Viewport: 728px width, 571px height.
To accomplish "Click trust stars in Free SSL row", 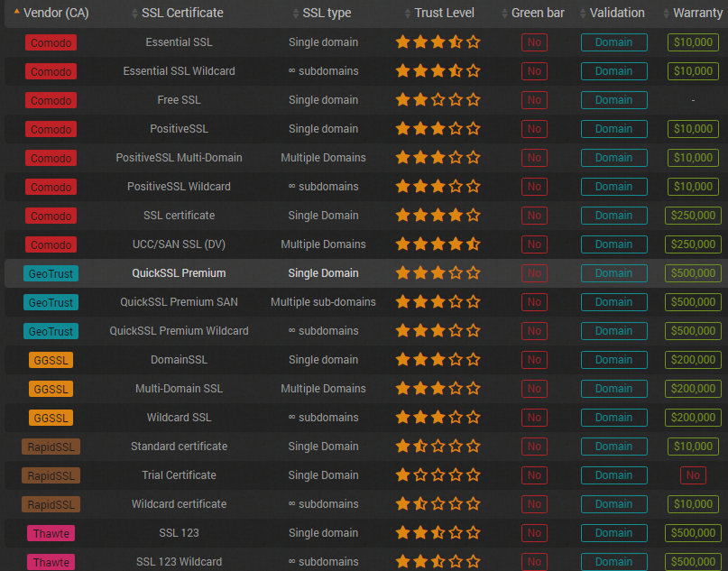I will (x=438, y=100).
